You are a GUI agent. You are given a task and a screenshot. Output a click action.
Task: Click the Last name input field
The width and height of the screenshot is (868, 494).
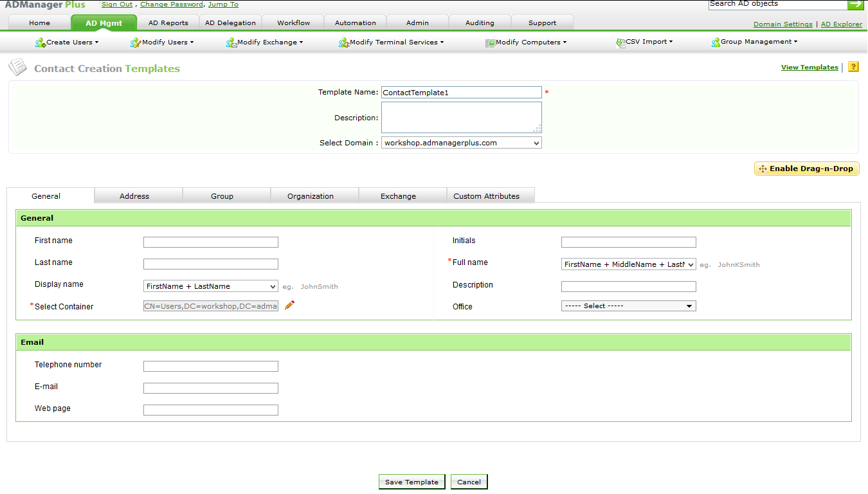[211, 264]
